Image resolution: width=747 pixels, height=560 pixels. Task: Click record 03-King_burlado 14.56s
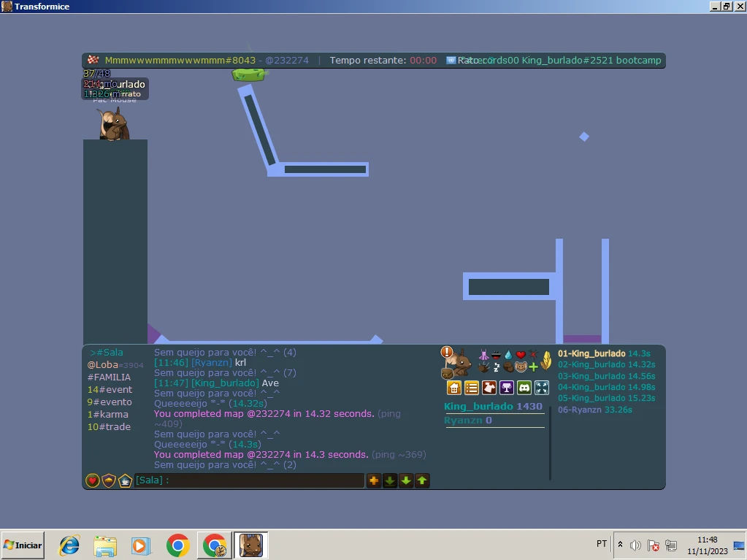(607, 376)
